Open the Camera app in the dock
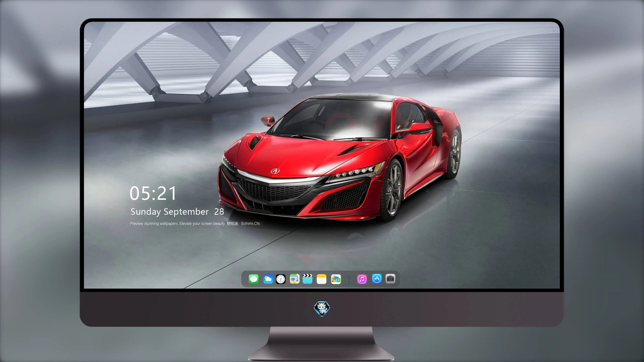This screenshot has height=362, width=644. coord(390,279)
